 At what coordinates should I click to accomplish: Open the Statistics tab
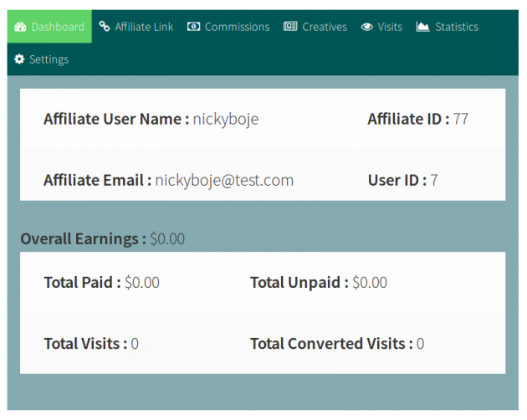[448, 27]
